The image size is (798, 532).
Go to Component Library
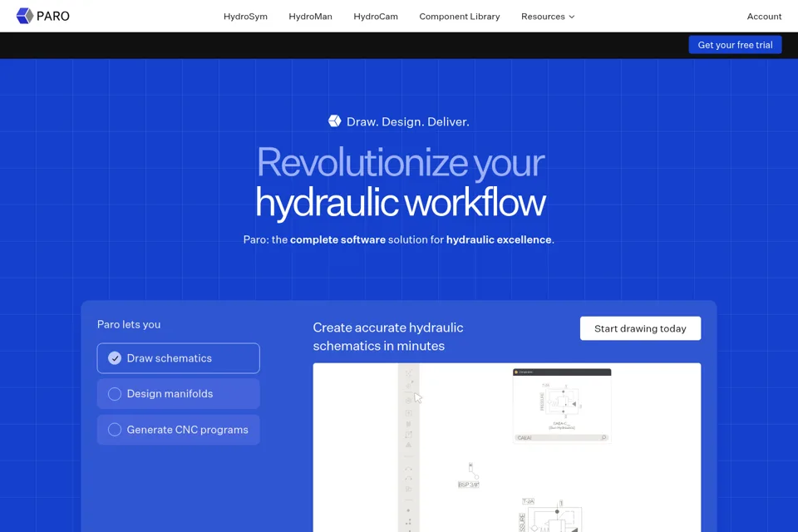pyautogui.click(x=460, y=17)
